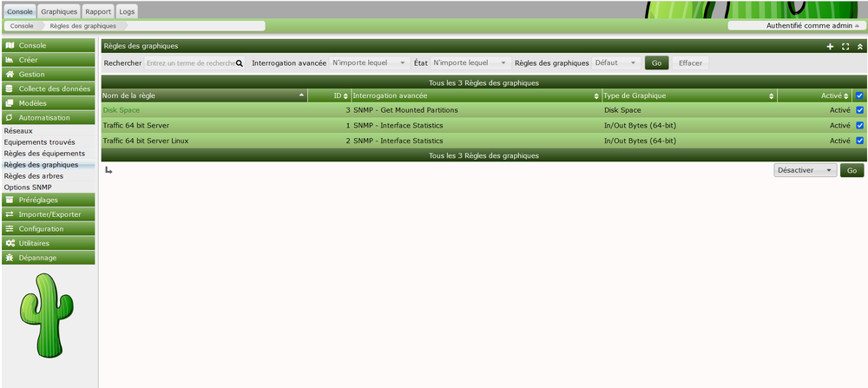The width and height of the screenshot is (868, 388).
Task: Sort by Interrogation avancée column arrows
Action: (597, 95)
